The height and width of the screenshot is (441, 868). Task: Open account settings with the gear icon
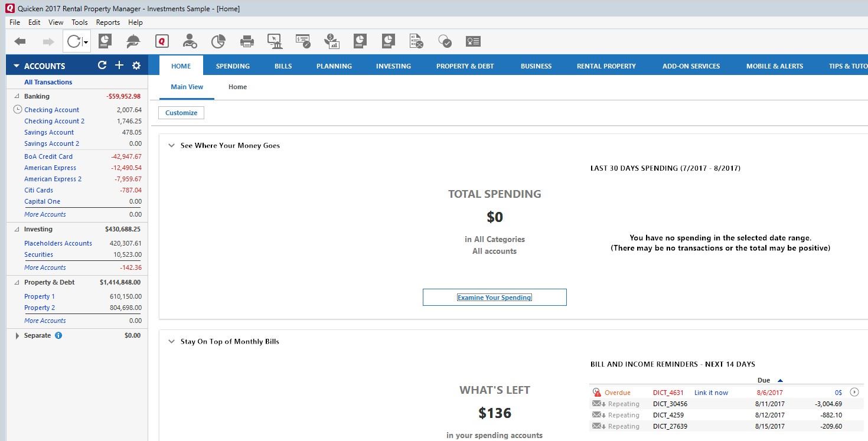coord(136,66)
